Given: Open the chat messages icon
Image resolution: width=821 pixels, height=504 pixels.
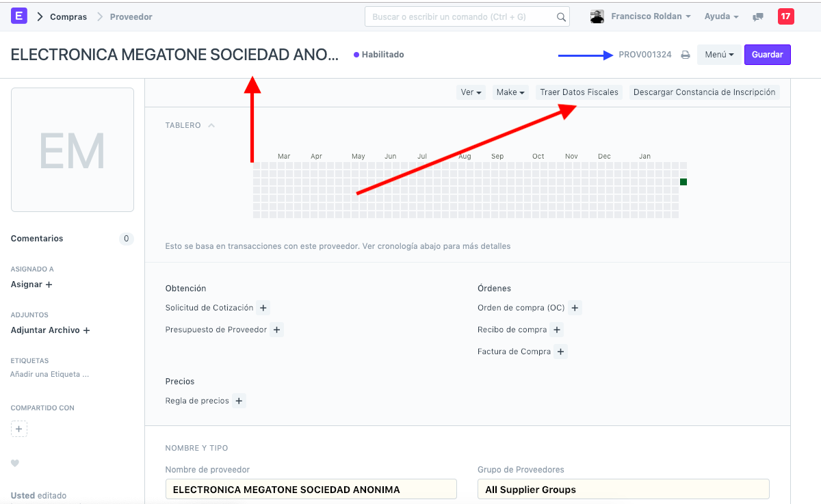Looking at the screenshot, I should click(x=758, y=17).
